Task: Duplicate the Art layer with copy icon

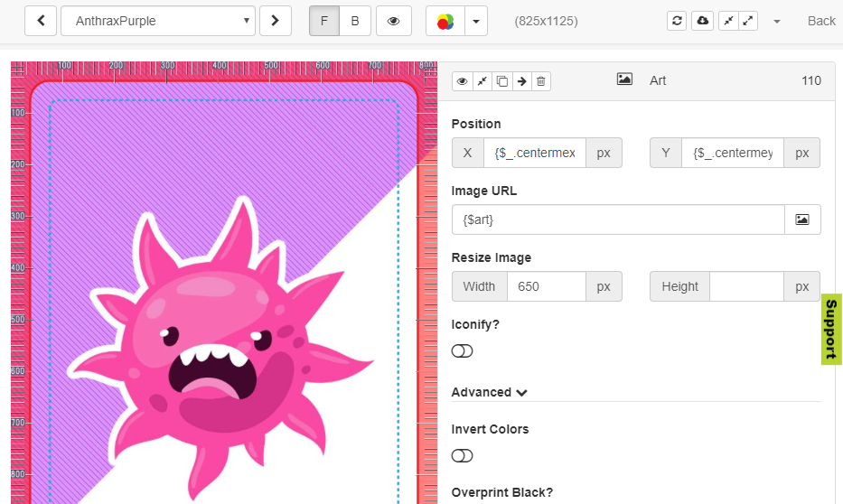Action: pyautogui.click(x=502, y=81)
